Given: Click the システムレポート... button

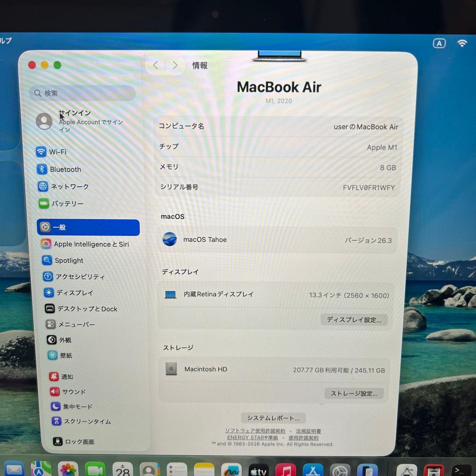Looking at the screenshot, I should (273, 418).
